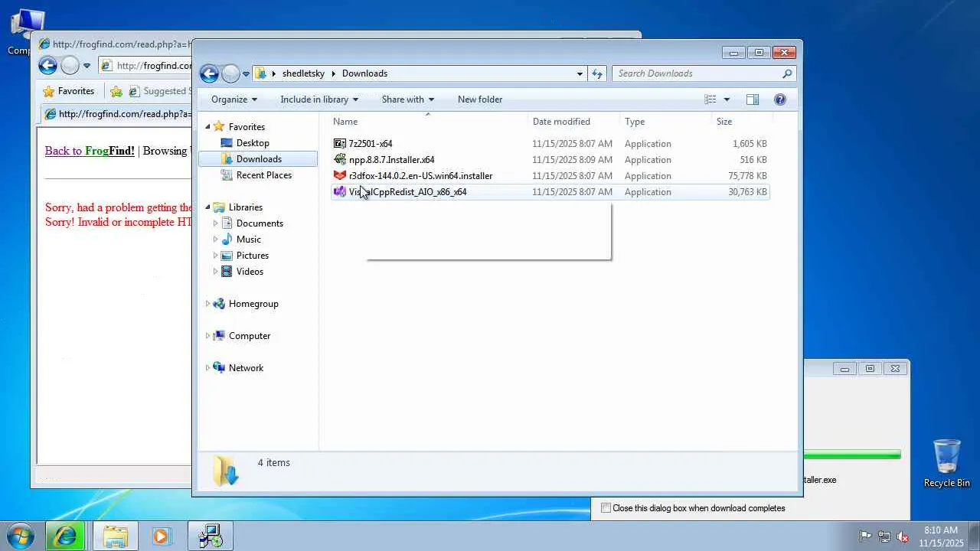Open the Include in library menu
Image resolution: width=980 pixels, height=551 pixels.
point(319,99)
